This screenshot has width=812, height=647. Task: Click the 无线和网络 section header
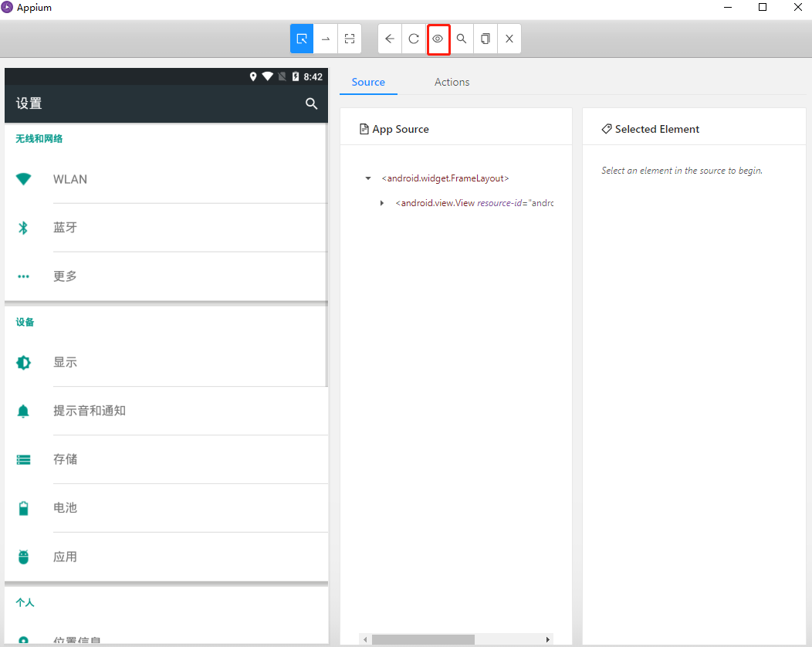point(39,139)
